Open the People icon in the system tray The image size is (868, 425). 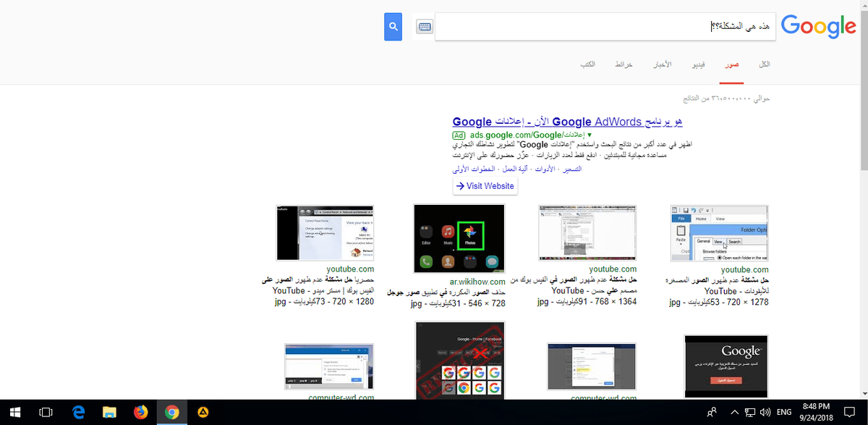[712, 412]
